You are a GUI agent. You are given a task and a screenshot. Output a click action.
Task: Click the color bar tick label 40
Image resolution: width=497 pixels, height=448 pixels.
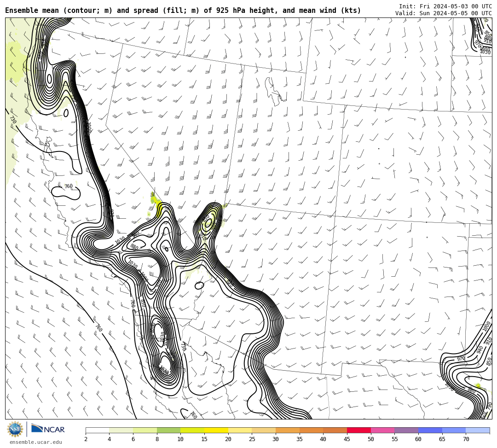point(324,439)
